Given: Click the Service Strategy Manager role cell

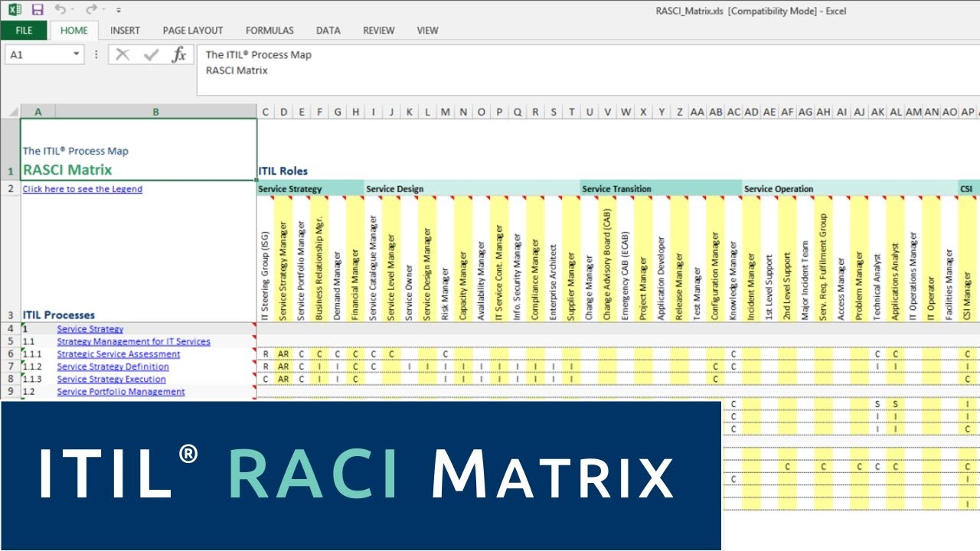Looking at the screenshot, I should pos(283,259).
